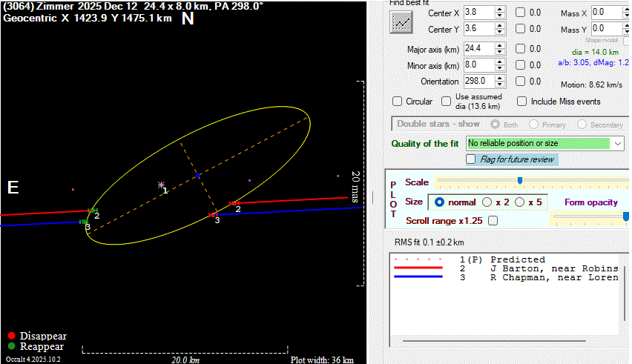Toggle Scroll range x1.25 checkbox
Image resolution: width=632 pixels, height=364 pixels.
(x=493, y=221)
